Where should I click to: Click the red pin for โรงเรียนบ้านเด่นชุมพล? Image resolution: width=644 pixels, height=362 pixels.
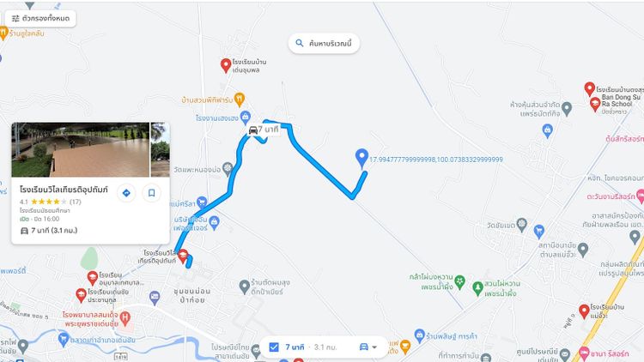tap(226, 65)
